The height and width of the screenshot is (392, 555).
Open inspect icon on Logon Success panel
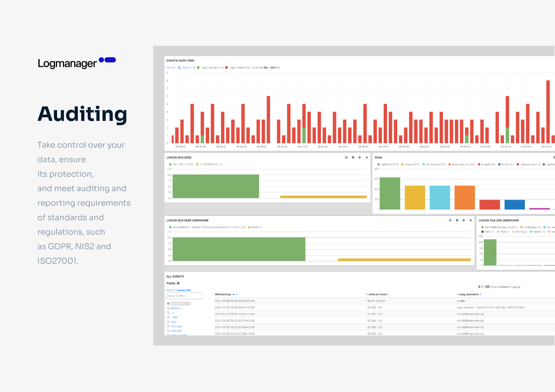tap(346, 157)
